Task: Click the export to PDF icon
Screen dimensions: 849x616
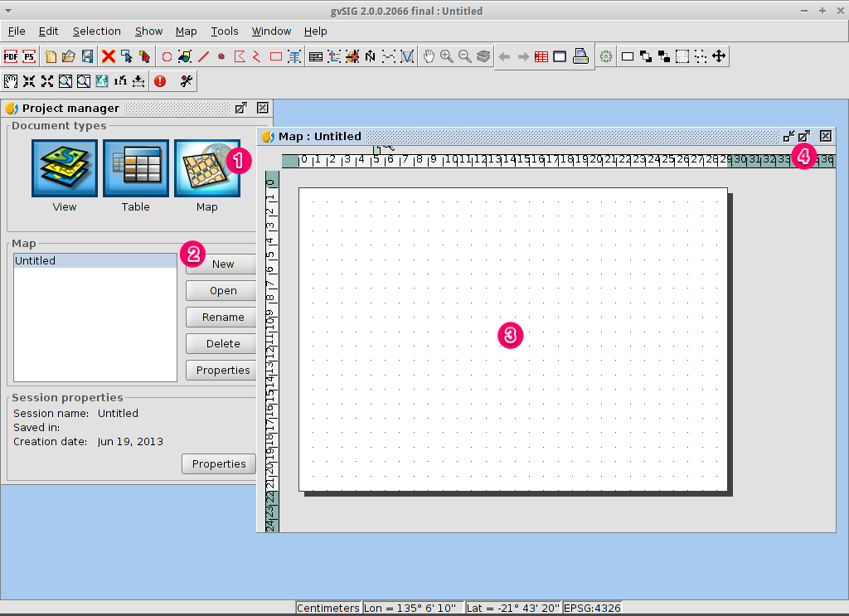Action: [11, 56]
